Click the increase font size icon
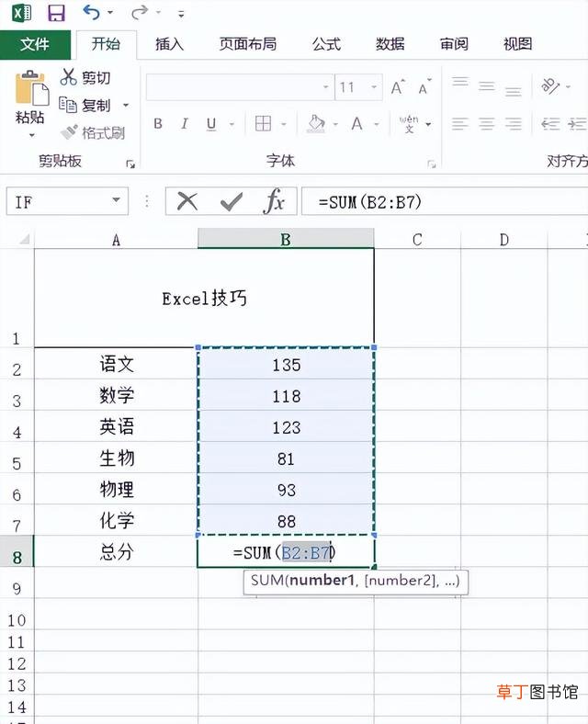Image resolution: width=588 pixels, height=724 pixels. [398, 86]
